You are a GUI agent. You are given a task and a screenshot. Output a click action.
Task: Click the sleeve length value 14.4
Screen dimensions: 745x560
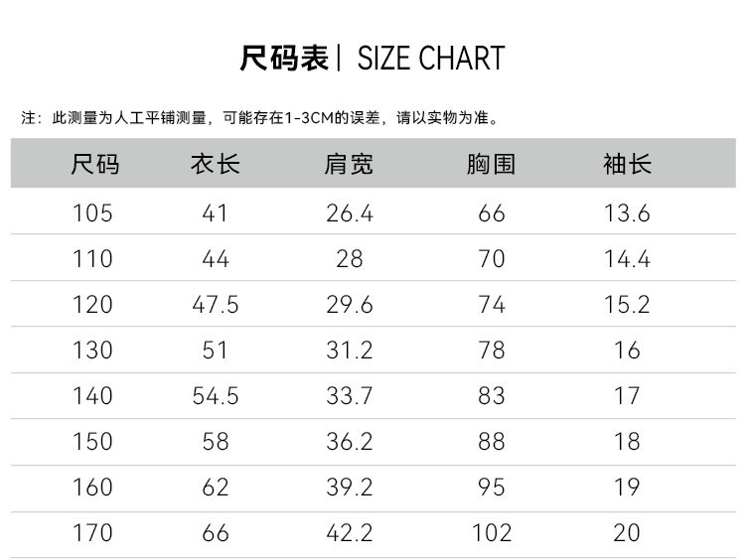tap(627, 259)
